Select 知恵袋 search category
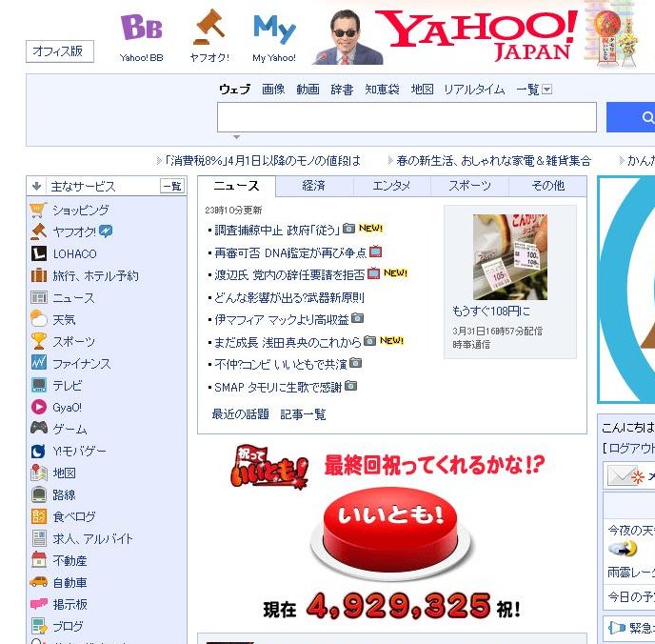Screen dimensions: 655x644 [x=382, y=89]
